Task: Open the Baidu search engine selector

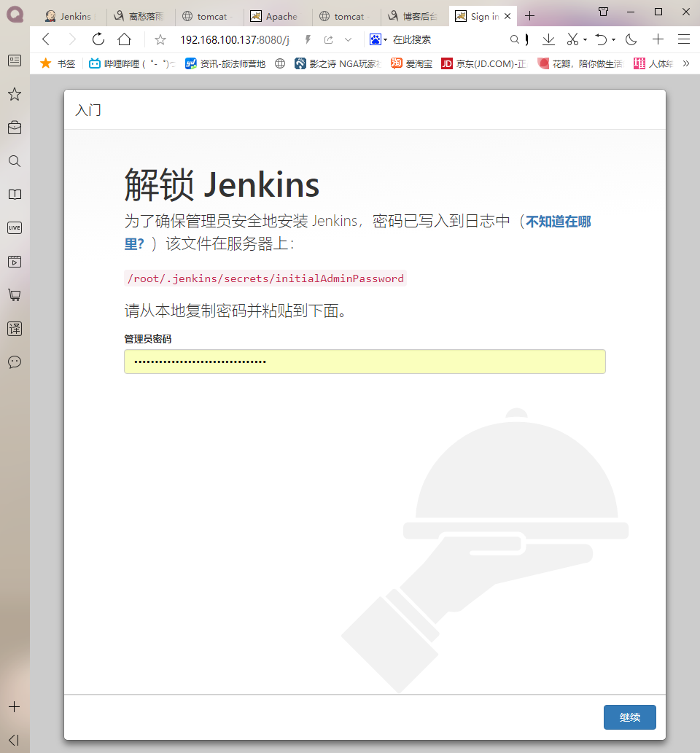Action: coord(378,39)
